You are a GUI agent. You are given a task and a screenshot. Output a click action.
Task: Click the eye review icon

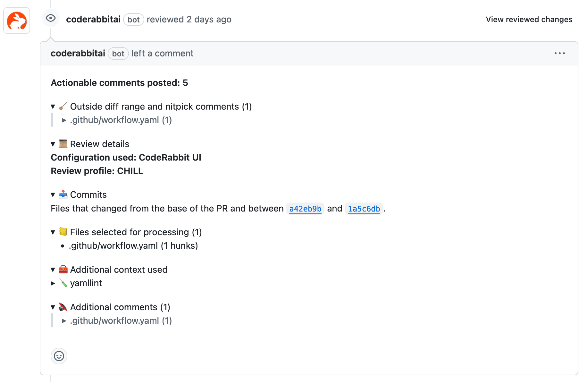click(51, 18)
